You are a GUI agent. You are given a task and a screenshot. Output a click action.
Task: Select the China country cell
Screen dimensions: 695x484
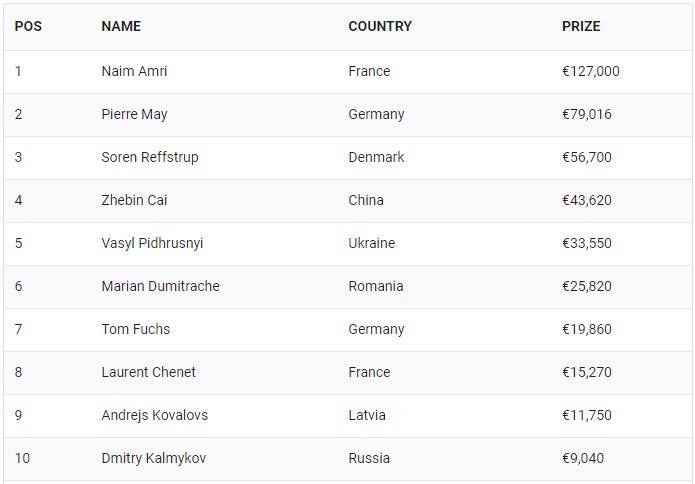(x=365, y=200)
